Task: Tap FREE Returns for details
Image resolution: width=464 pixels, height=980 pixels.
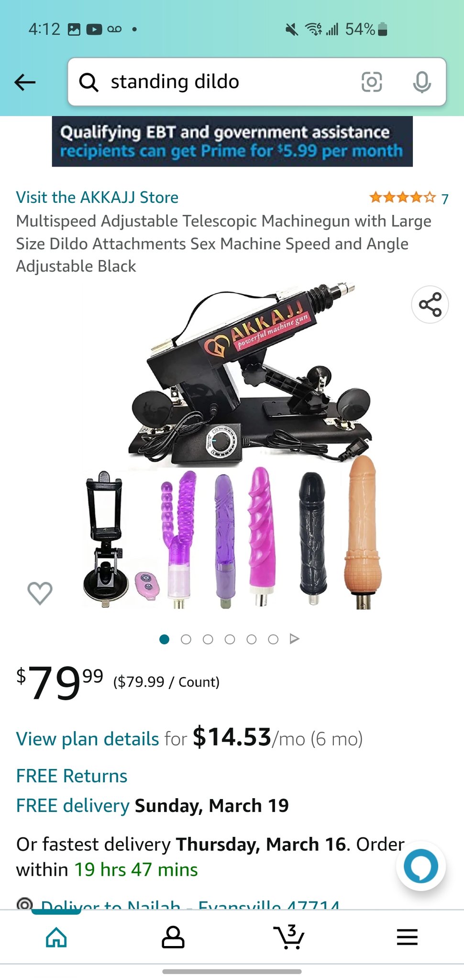Action: [72, 776]
